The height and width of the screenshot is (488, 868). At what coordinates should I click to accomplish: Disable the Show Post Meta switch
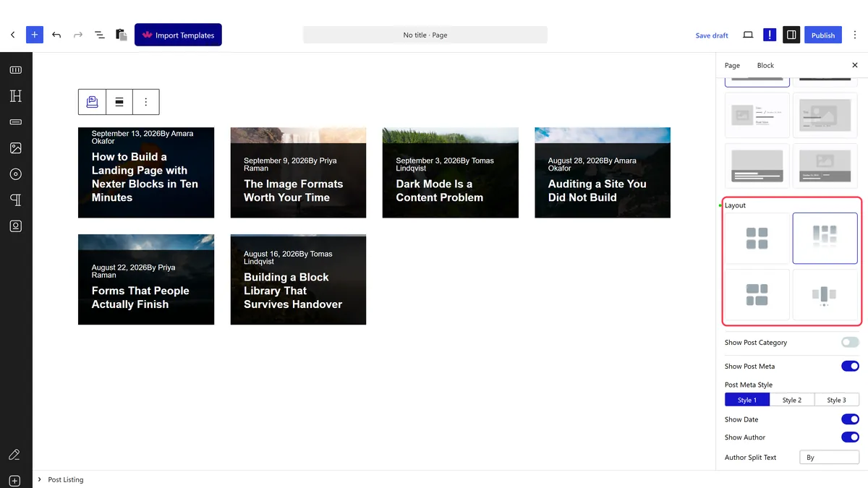point(850,367)
